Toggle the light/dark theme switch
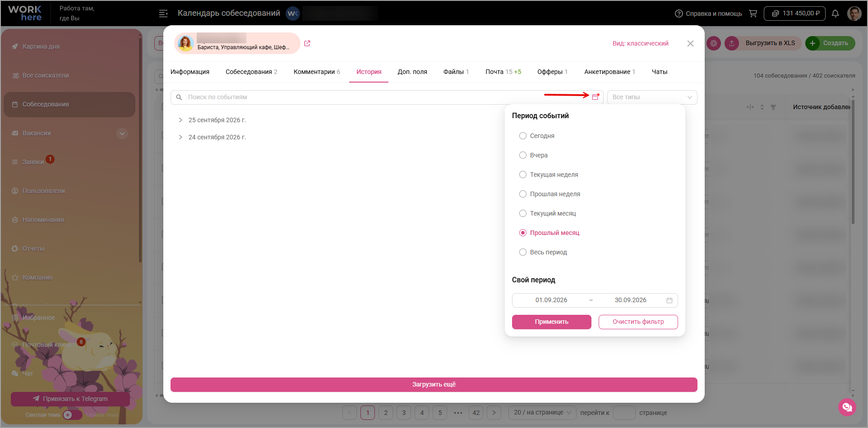 point(72,415)
